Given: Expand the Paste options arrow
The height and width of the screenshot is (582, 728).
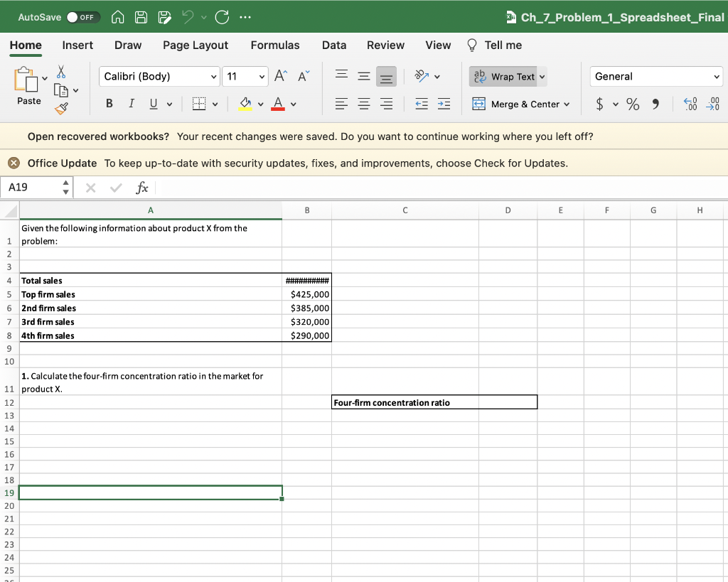Looking at the screenshot, I should click(45, 78).
